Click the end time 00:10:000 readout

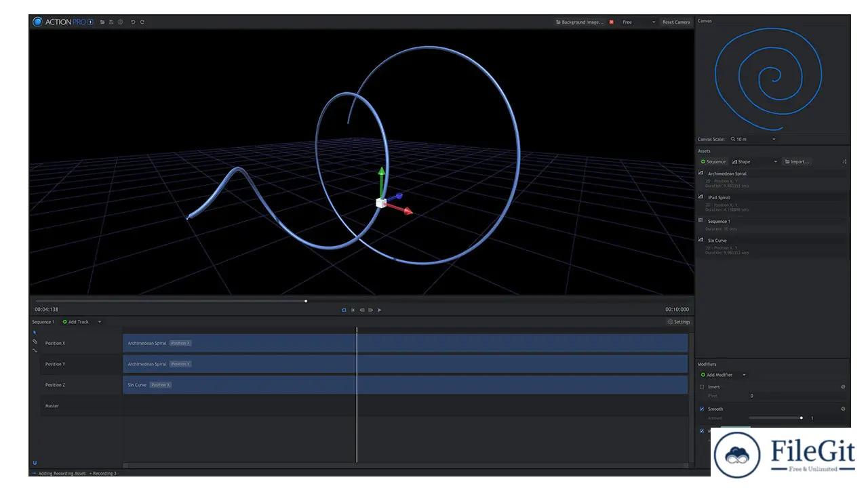(x=677, y=310)
